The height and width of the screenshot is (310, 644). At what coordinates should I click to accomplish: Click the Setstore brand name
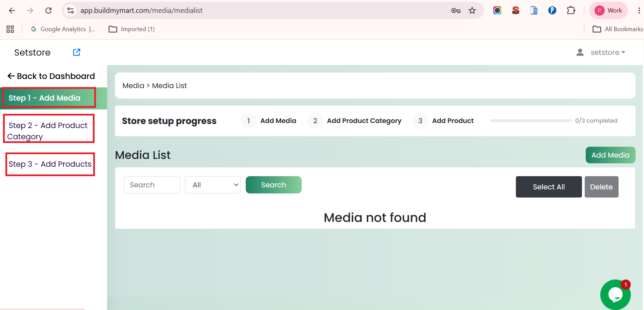(32, 53)
